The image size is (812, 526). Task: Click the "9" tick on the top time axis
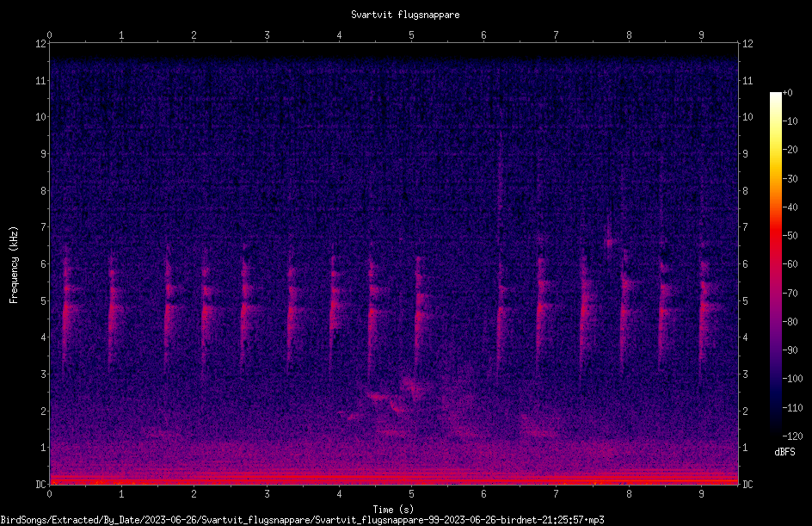701,35
